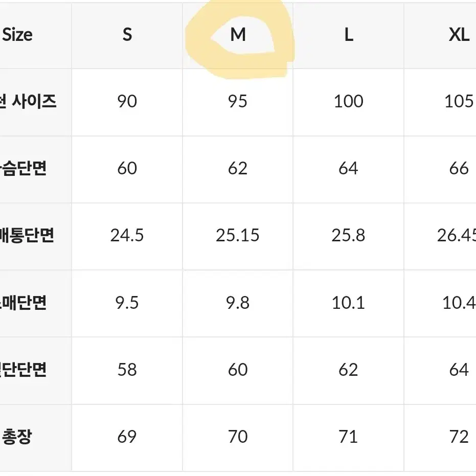476x476 pixels.
Task: Click the 95 value under M
Action: (238, 101)
